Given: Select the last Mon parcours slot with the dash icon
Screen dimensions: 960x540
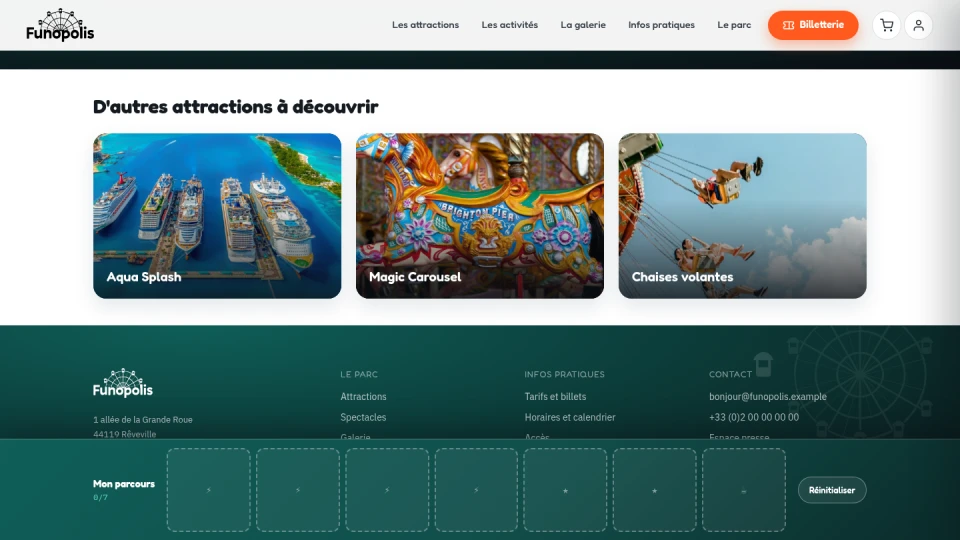Looking at the screenshot, I should click(x=744, y=490).
